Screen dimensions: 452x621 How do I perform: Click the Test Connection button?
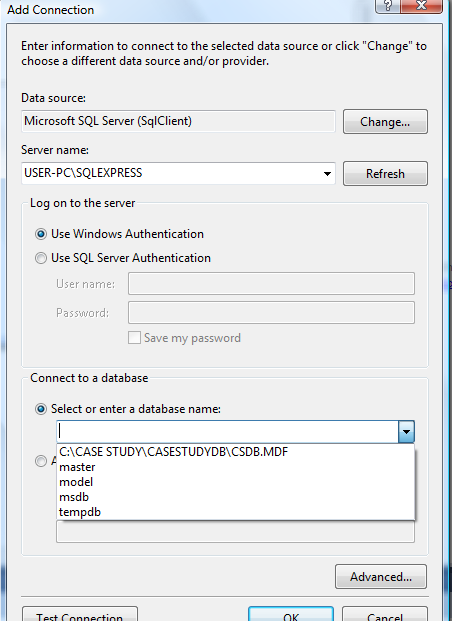click(x=80, y=615)
